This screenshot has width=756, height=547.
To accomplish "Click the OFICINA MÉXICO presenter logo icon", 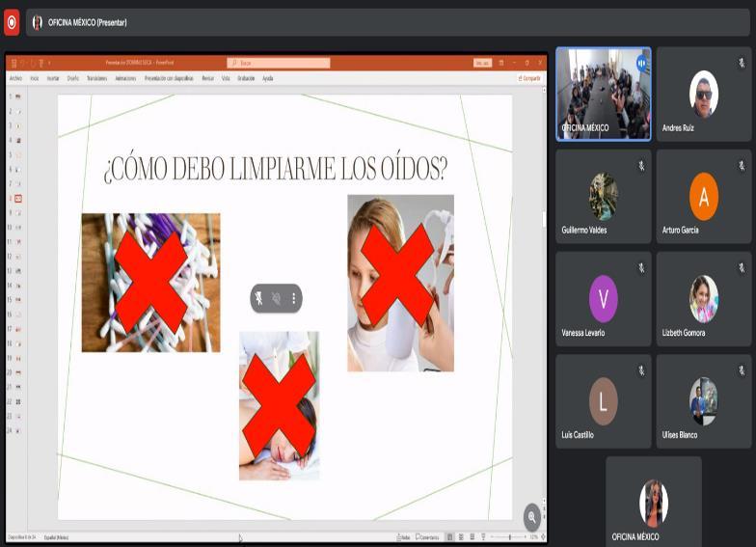I will click(37, 22).
